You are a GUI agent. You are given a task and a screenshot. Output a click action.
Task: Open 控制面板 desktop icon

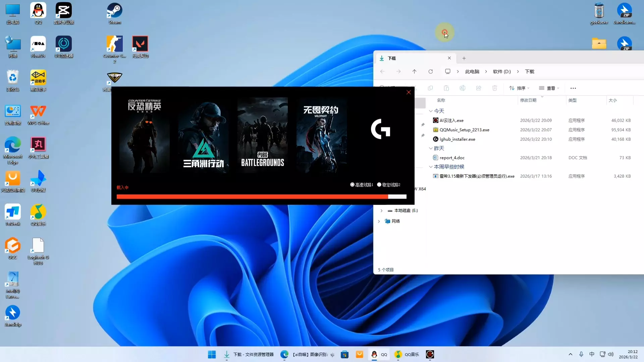pos(13,114)
